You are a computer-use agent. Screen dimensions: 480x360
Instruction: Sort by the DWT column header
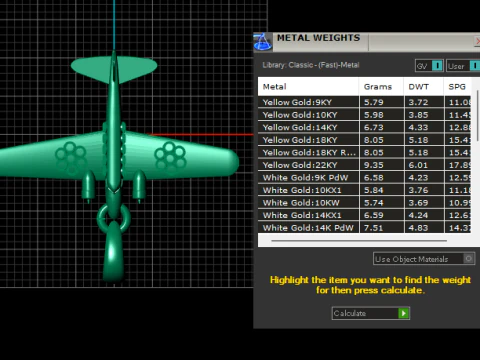(x=423, y=87)
